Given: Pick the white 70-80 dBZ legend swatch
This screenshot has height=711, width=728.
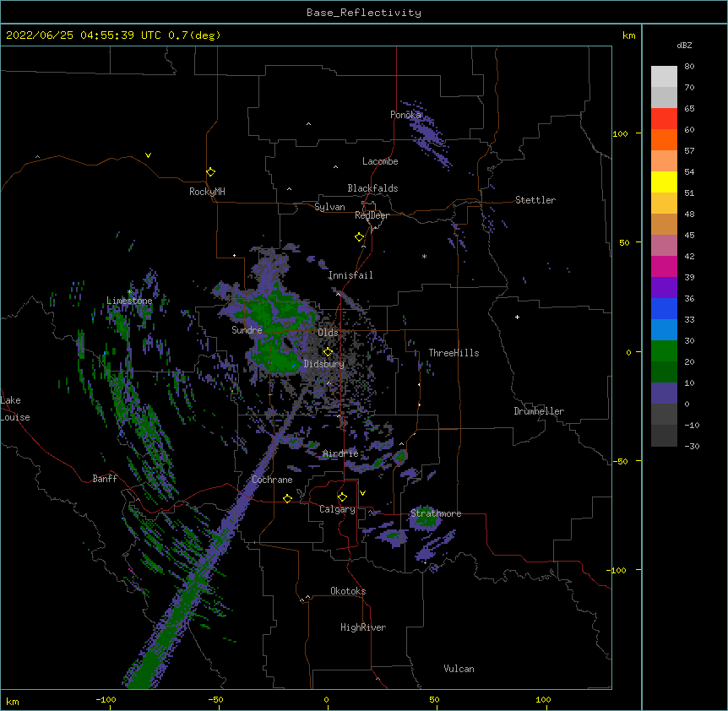Looking at the screenshot, I should [664, 77].
